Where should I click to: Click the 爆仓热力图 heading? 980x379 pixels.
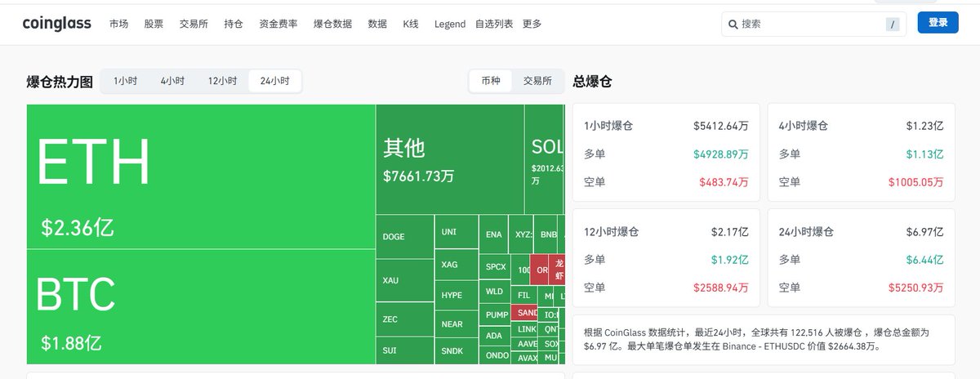[x=60, y=82]
